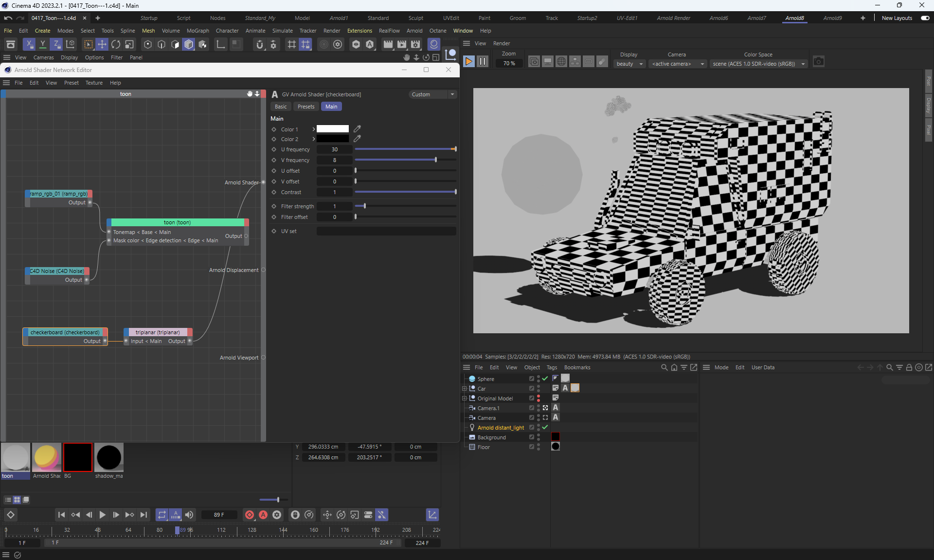The width and height of the screenshot is (934, 560).
Task: Start the Arnold IPR render play button
Action: point(468,61)
